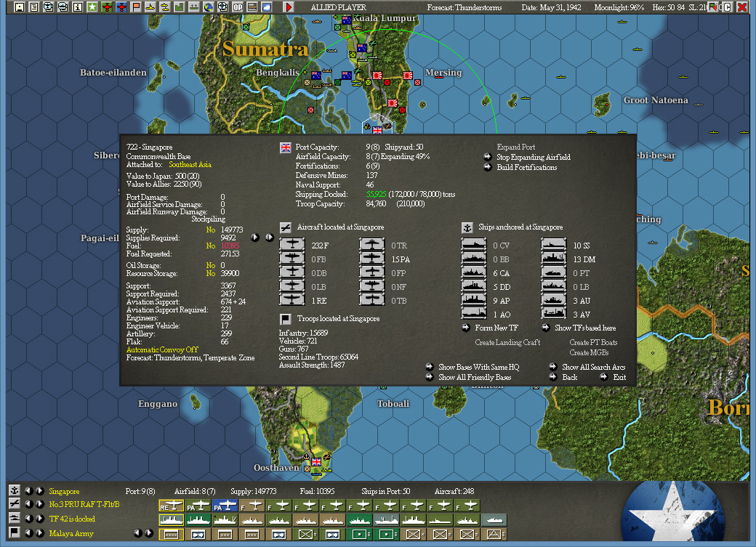The width and height of the screenshot is (756, 547).
Task: Select the green star toolbar icon
Action: click(x=91, y=7)
